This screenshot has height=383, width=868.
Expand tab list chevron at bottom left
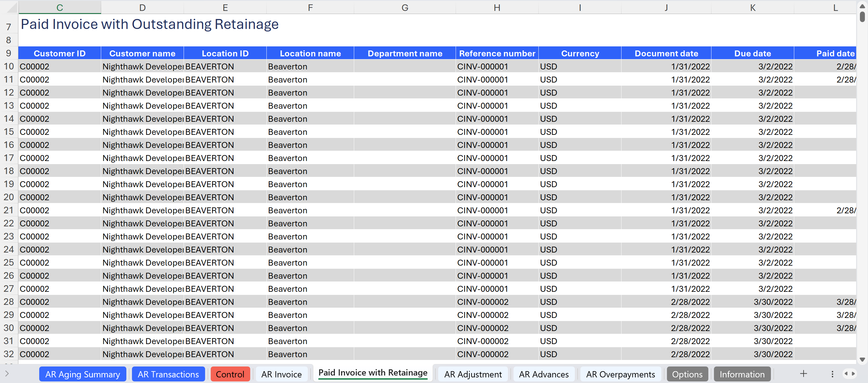pos(7,373)
